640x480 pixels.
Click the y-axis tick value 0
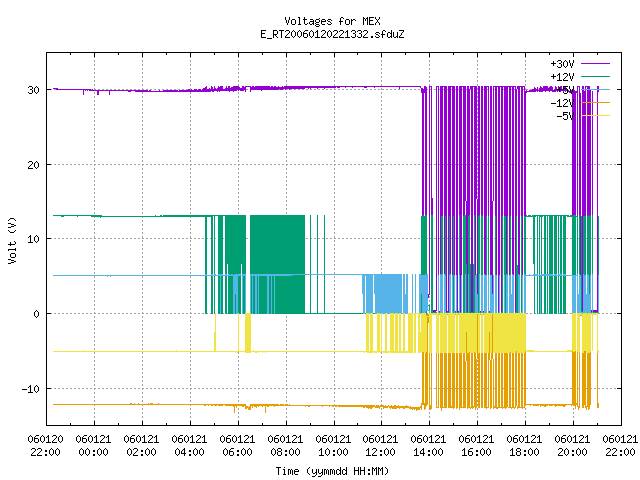coord(37,314)
